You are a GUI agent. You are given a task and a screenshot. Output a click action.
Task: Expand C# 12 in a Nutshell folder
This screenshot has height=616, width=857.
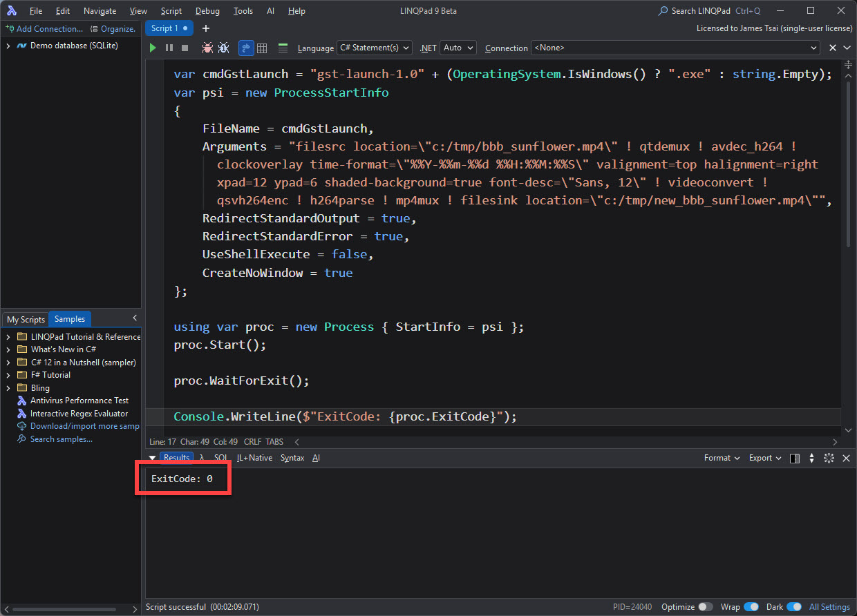pyautogui.click(x=8, y=362)
